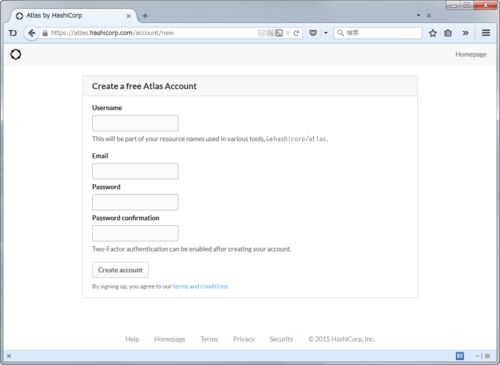Open the address bar history dropdown arrow
Screen dimensions: 500x365
pos(288,33)
